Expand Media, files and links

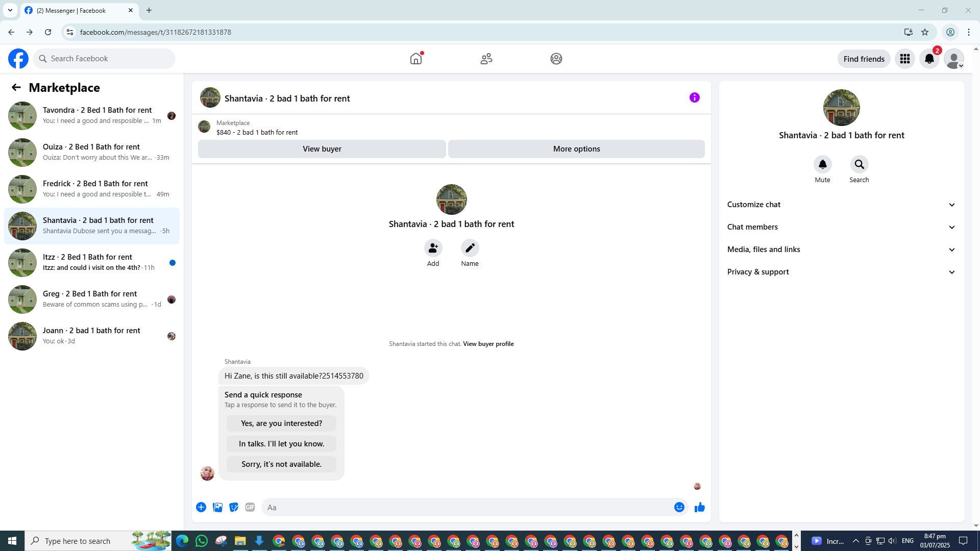click(x=841, y=249)
